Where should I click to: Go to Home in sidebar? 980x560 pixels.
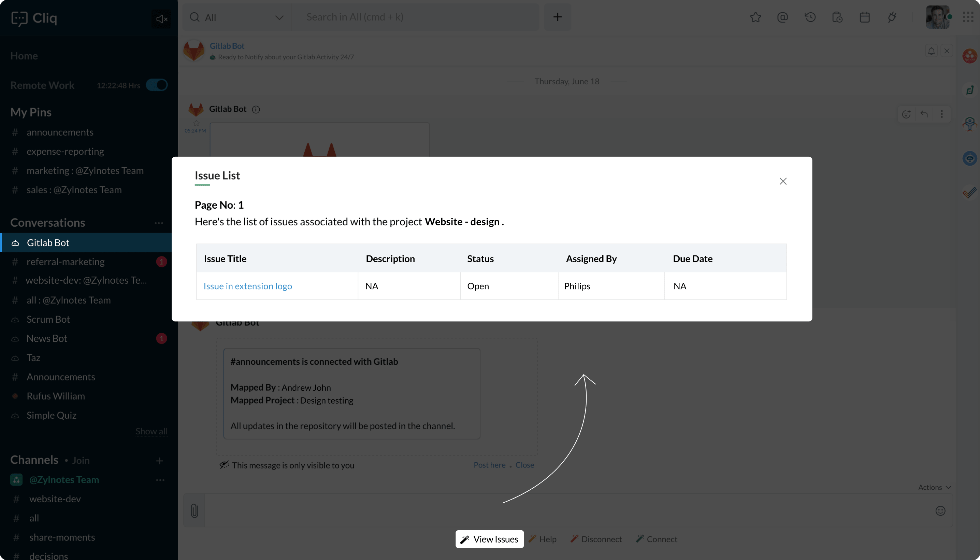(24, 56)
